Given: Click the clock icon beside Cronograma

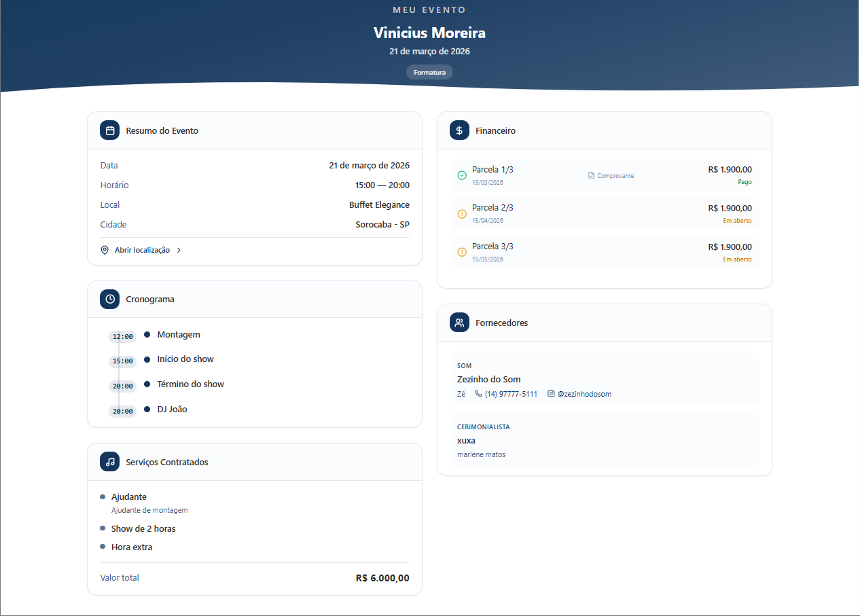Looking at the screenshot, I should [x=110, y=299].
